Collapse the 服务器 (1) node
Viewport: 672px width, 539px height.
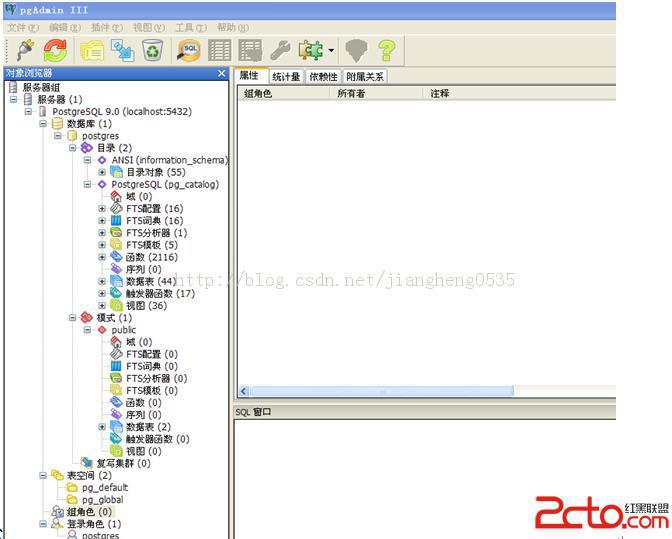tap(14, 99)
